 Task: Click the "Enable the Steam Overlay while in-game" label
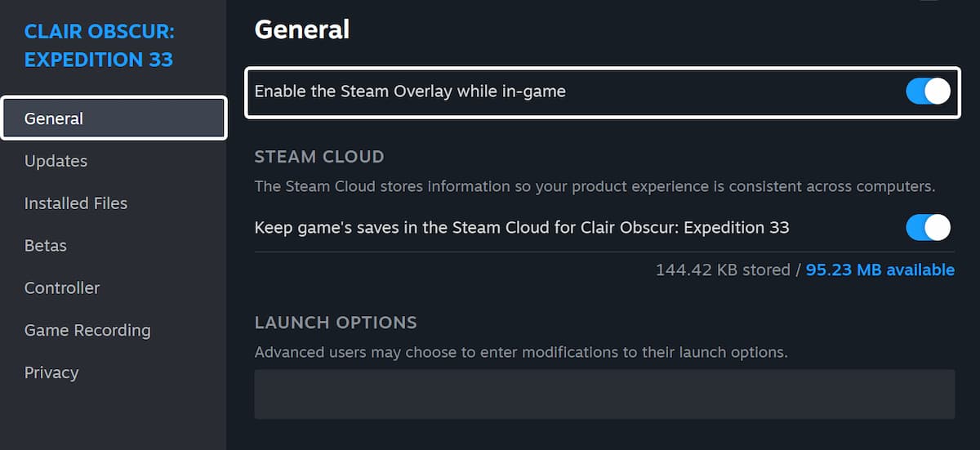click(410, 91)
